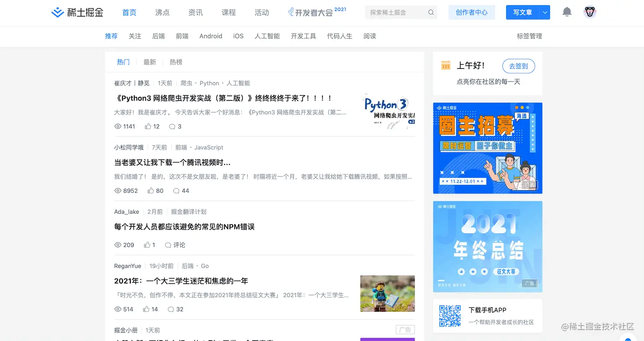
Task: Open comments showing 44
Action: [176, 191]
